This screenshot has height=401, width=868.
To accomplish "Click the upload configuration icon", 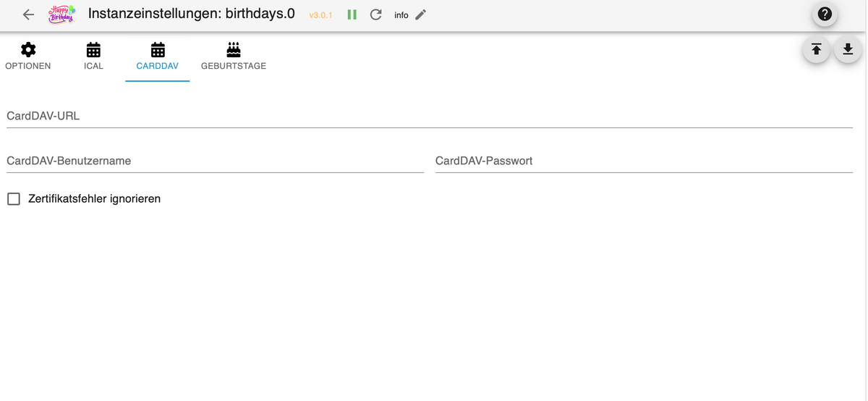I will click(x=816, y=49).
